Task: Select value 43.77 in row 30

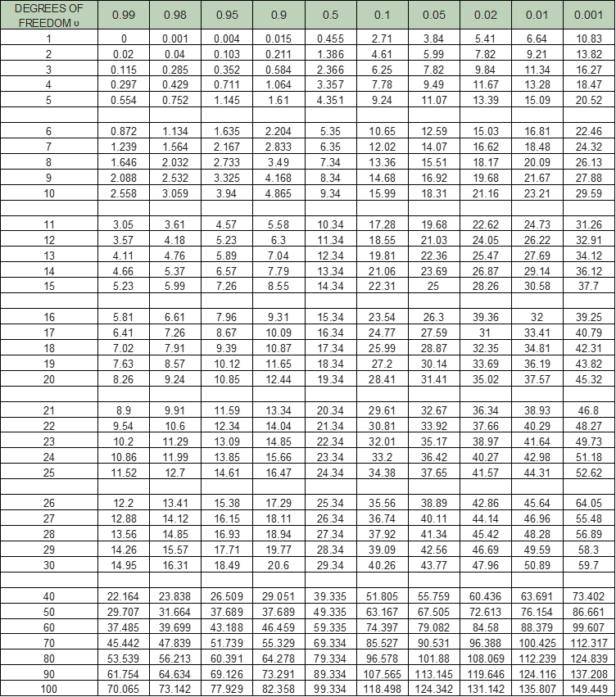Action: [434, 565]
